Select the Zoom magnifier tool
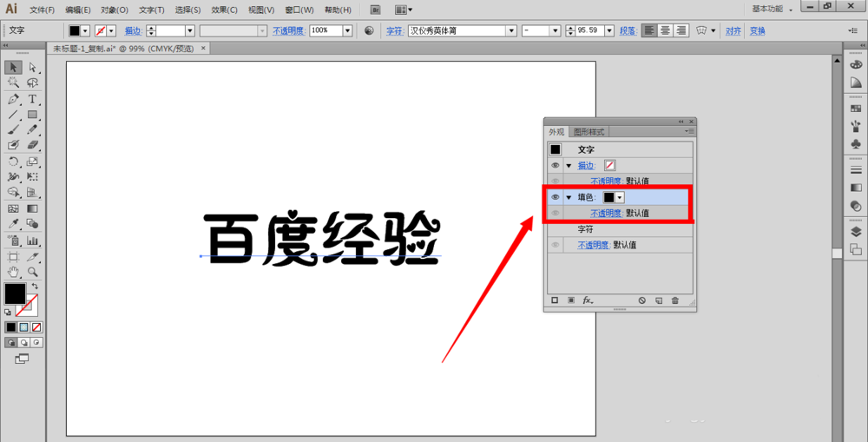The height and width of the screenshot is (442, 868). point(33,272)
